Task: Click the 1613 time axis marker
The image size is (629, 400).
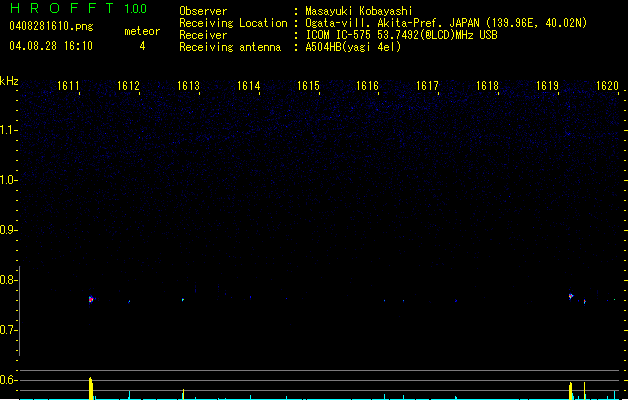Action: (188, 86)
